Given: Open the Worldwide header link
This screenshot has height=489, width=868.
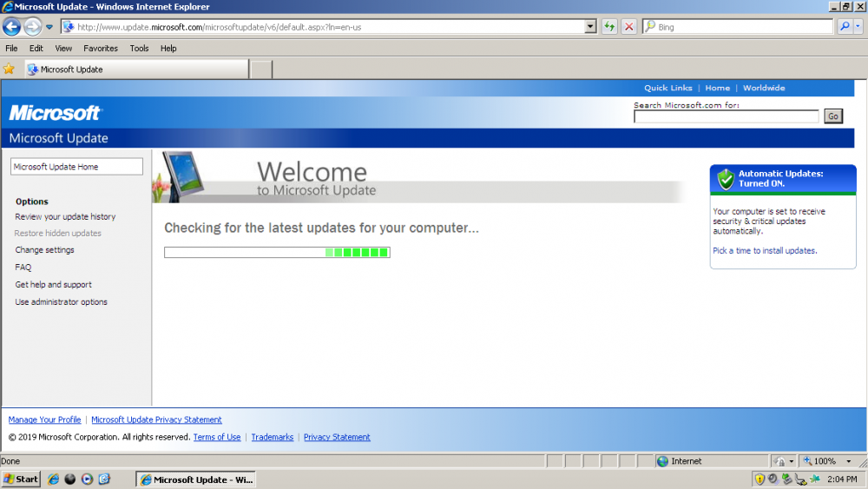Looking at the screenshot, I should [764, 88].
